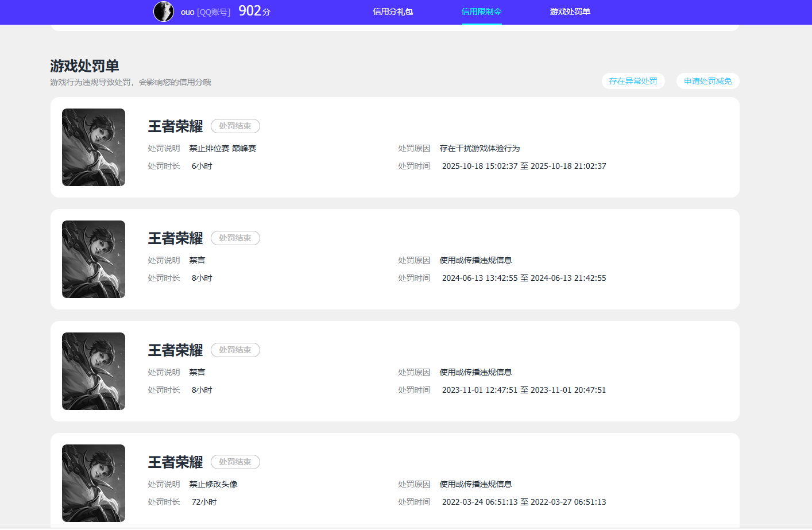Screen dimensions: 812x530
Task: Click the 王者荣耀 title of the 2022-03-24 penalty
Action: click(x=176, y=462)
